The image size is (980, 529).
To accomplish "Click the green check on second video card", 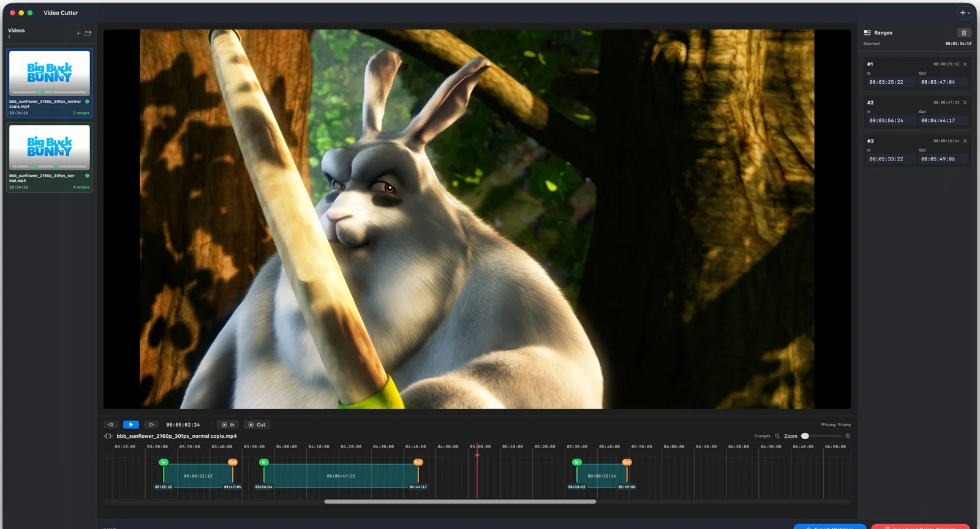I will point(87,176).
